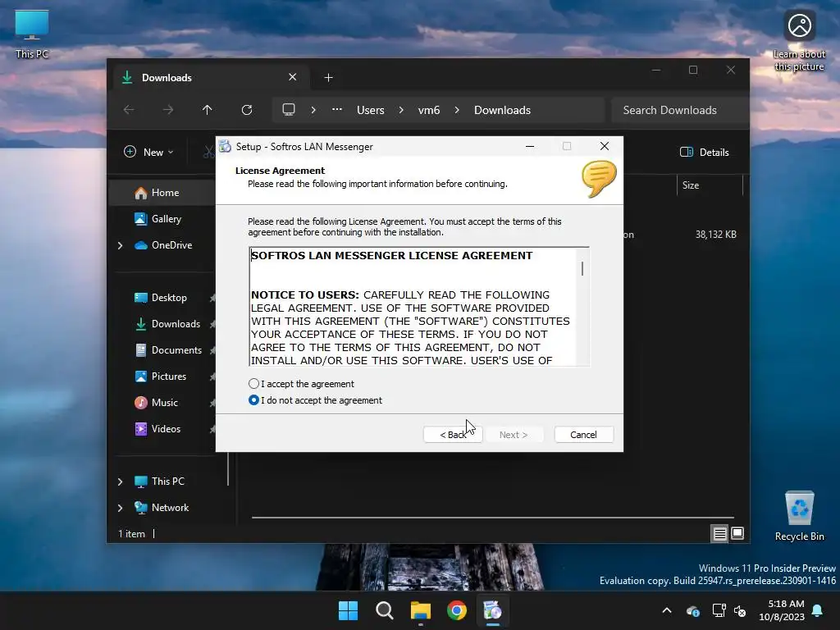Click the Search Downloads field
Image resolution: width=840 pixels, height=630 pixels.
coord(679,110)
